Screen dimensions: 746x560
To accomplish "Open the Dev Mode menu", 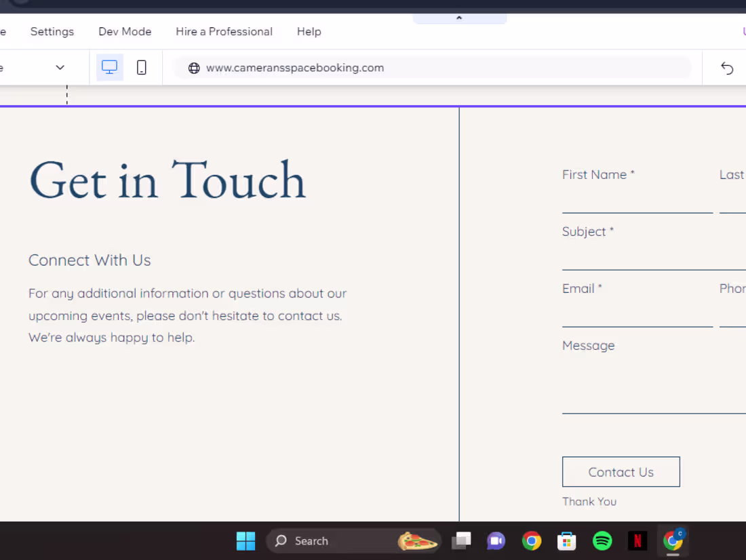I will pos(125,31).
